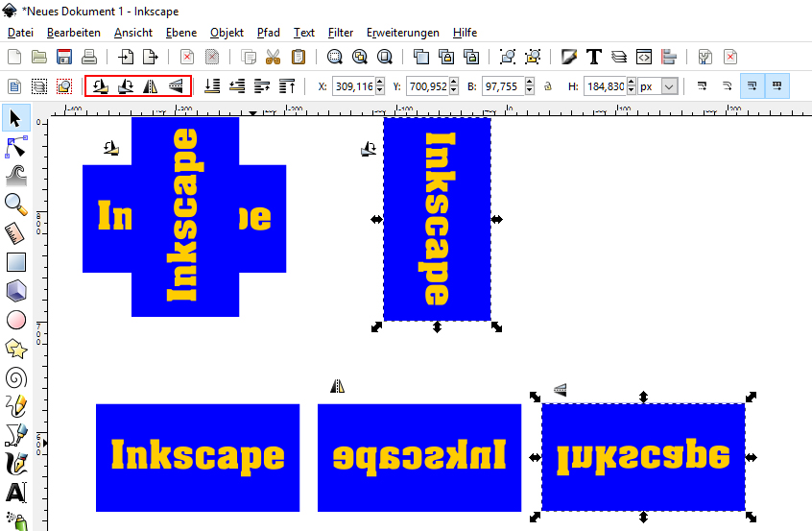Open the Filter menu
The width and height of the screenshot is (812, 531).
340,33
